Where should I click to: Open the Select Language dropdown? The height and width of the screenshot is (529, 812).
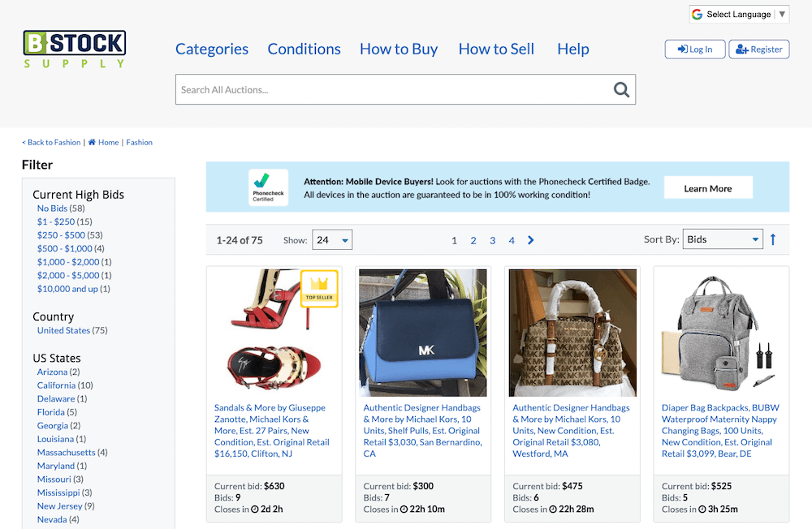click(738, 14)
